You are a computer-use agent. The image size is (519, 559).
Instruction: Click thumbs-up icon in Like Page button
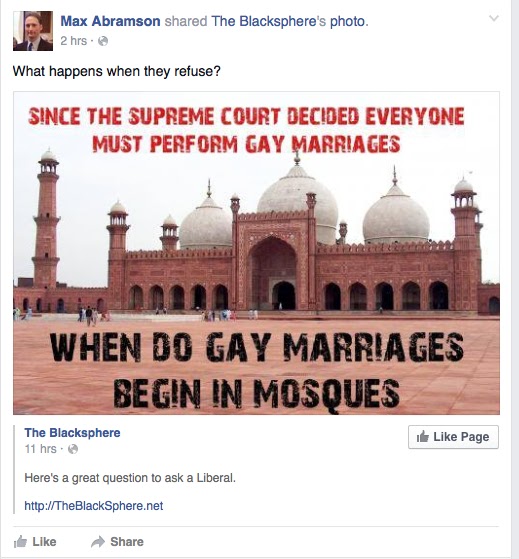pyautogui.click(x=423, y=436)
